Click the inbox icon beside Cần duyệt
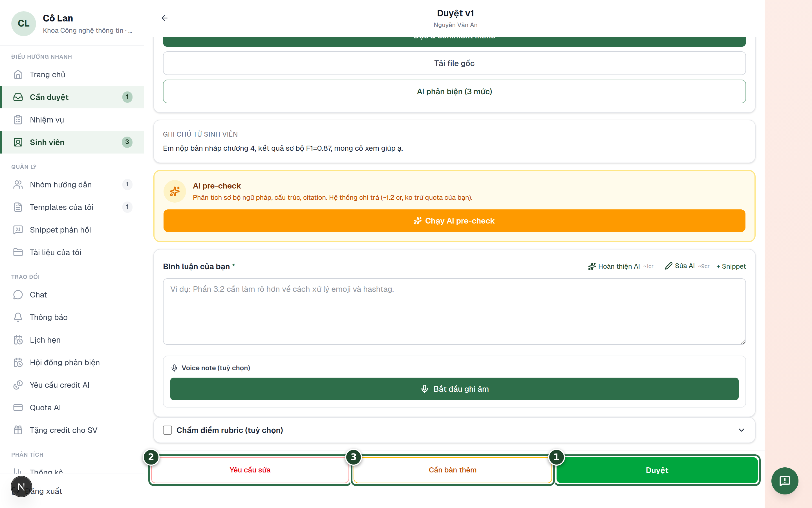812x508 pixels. (x=18, y=97)
